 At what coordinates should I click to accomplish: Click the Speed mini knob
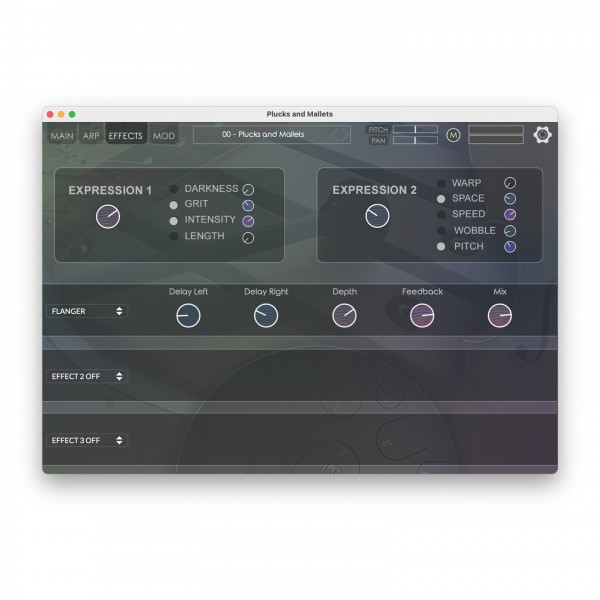point(510,215)
